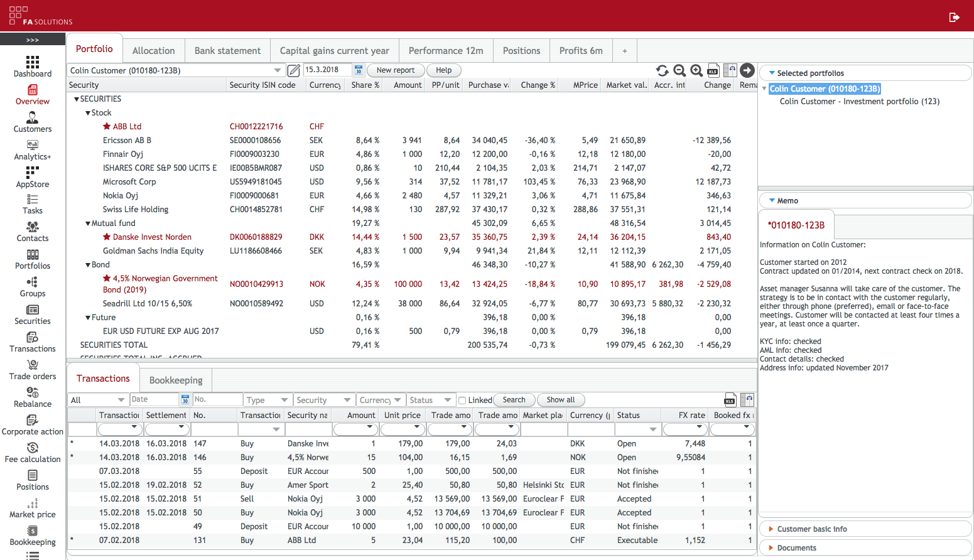Image resolution: width=974 pixels, height=560 pixels.
Task: Expand the Documents panel
Action: (865, 548)
